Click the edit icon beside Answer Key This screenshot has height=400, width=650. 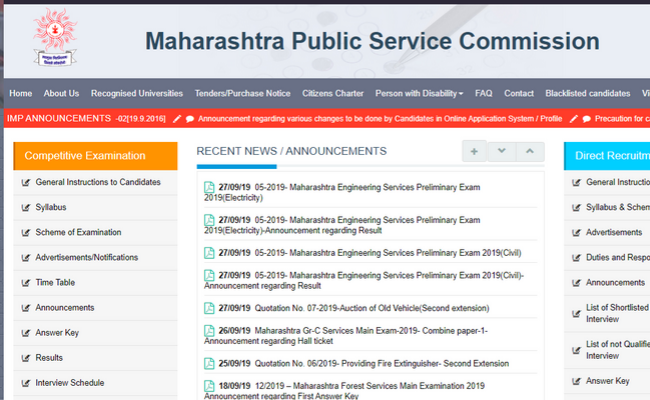pos(25,332)
